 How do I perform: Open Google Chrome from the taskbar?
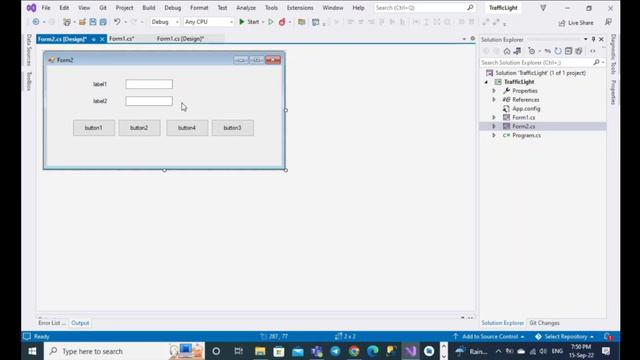(354, 351)
